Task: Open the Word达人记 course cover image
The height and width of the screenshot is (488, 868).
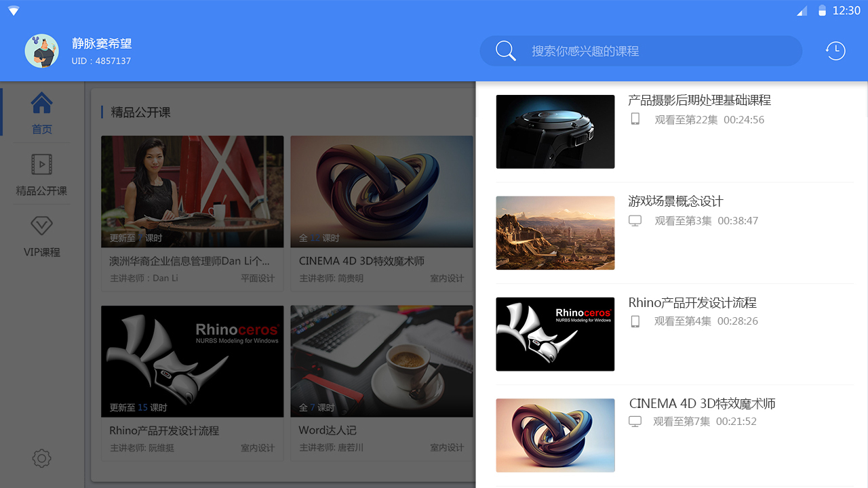Action: pyautogui.click(x=382, y=361)
